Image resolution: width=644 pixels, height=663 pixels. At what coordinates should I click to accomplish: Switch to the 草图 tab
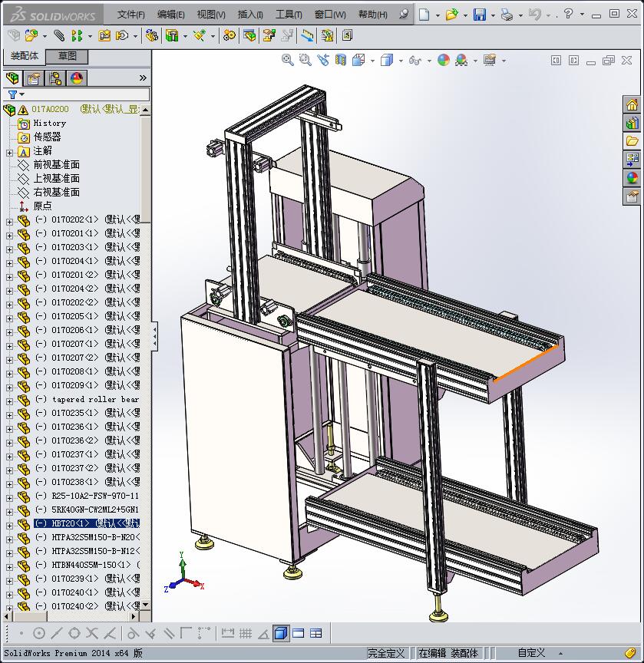(68, 56)
